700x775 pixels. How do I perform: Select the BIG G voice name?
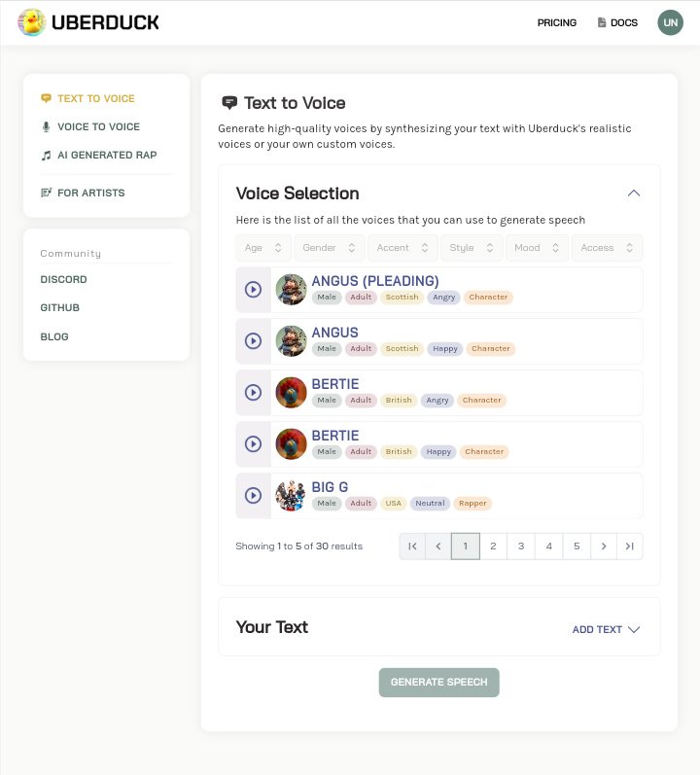click(x=330, y=487)
